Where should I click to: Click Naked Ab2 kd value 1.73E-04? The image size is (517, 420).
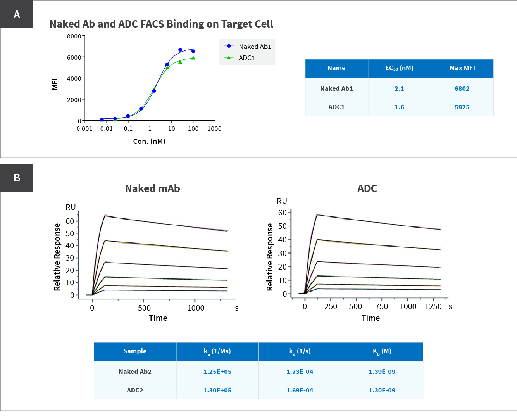click(300, 372)
